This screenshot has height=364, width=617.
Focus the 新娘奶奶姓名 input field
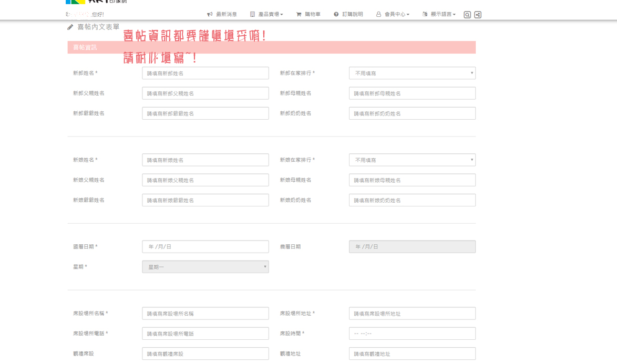(412, 200)
